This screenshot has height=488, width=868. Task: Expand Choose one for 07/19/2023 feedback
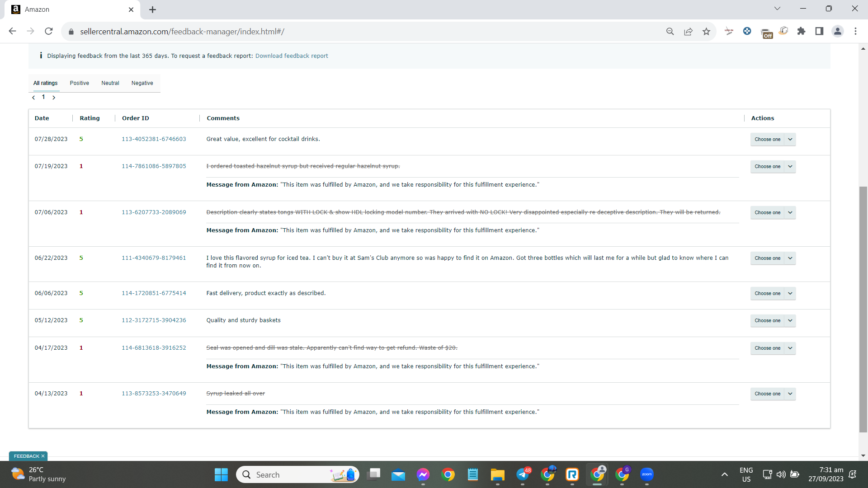point(773,166)
